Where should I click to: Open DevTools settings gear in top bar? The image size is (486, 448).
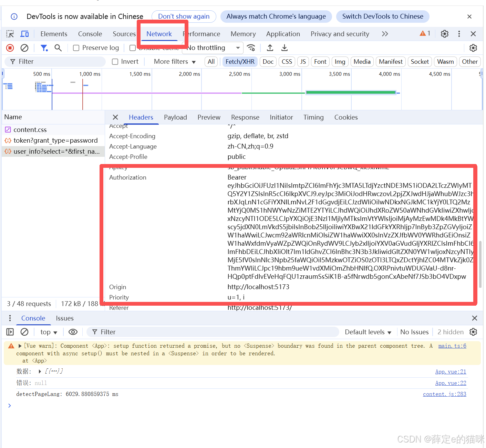(x=445, y=34)
